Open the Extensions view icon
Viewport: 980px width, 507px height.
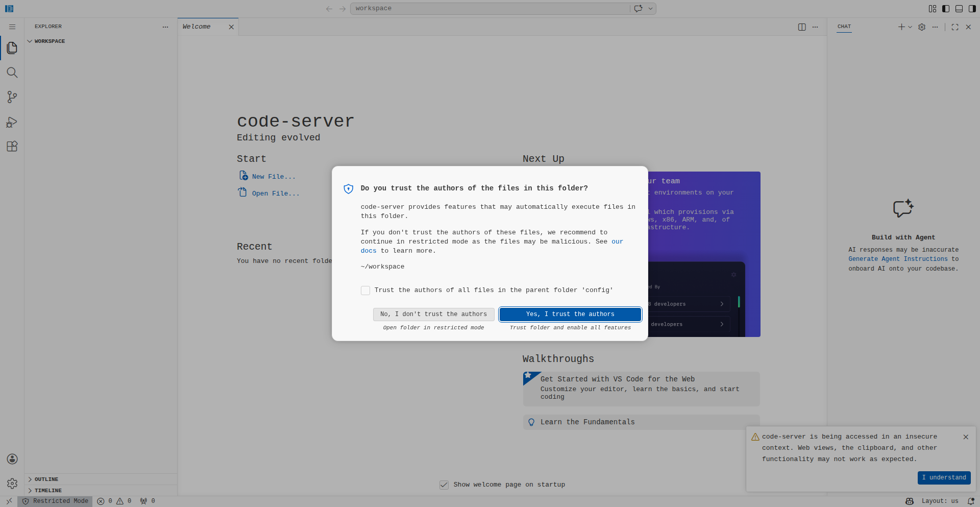(12, 147)
